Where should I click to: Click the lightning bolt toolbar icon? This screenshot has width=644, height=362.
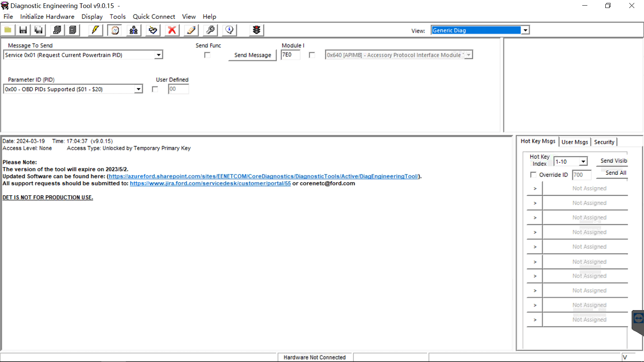pyautogui.click(x=95, y=30)
